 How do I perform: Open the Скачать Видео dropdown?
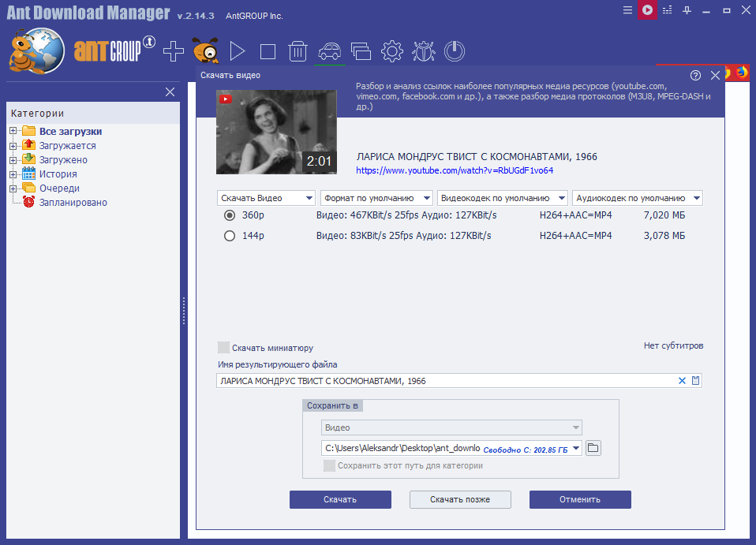266,198
